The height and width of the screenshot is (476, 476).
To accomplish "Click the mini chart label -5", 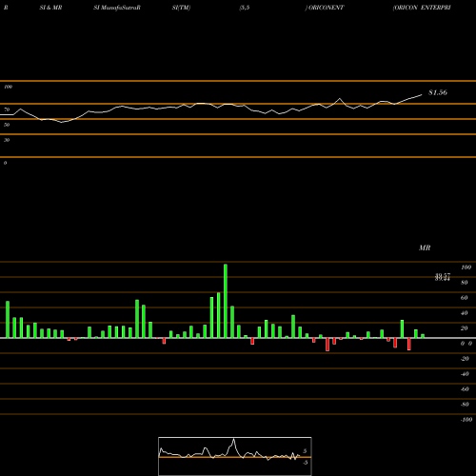I will 305,463.
